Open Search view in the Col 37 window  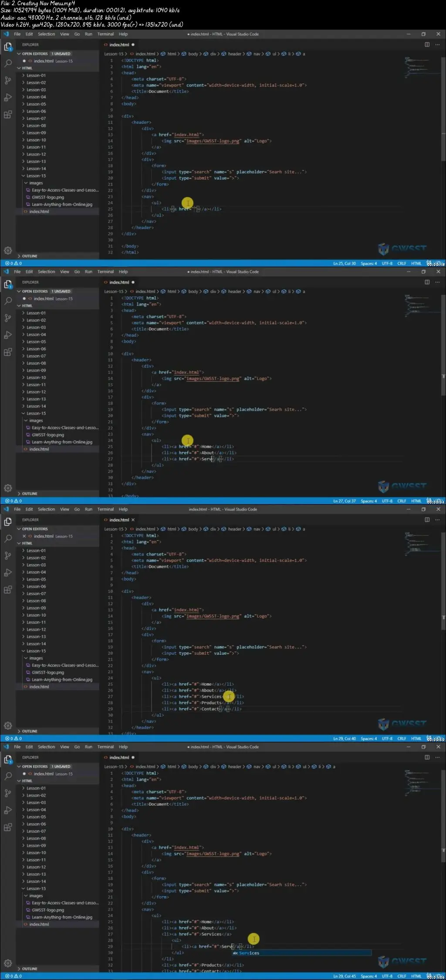[x=8, y=301]
